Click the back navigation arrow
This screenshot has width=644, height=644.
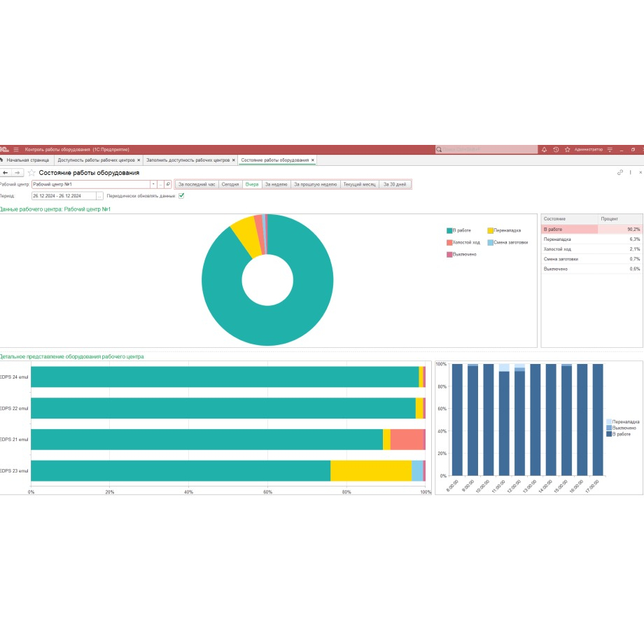coord(6,173)
